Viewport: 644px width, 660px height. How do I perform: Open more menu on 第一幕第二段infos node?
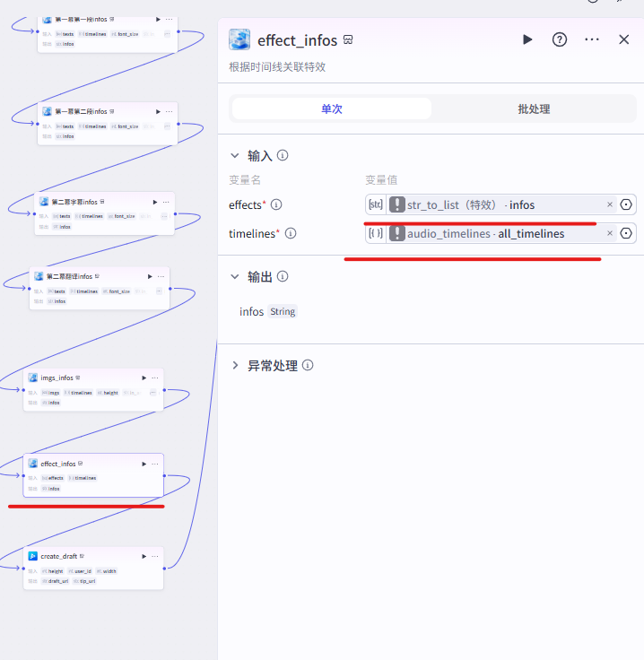point(170,111)
